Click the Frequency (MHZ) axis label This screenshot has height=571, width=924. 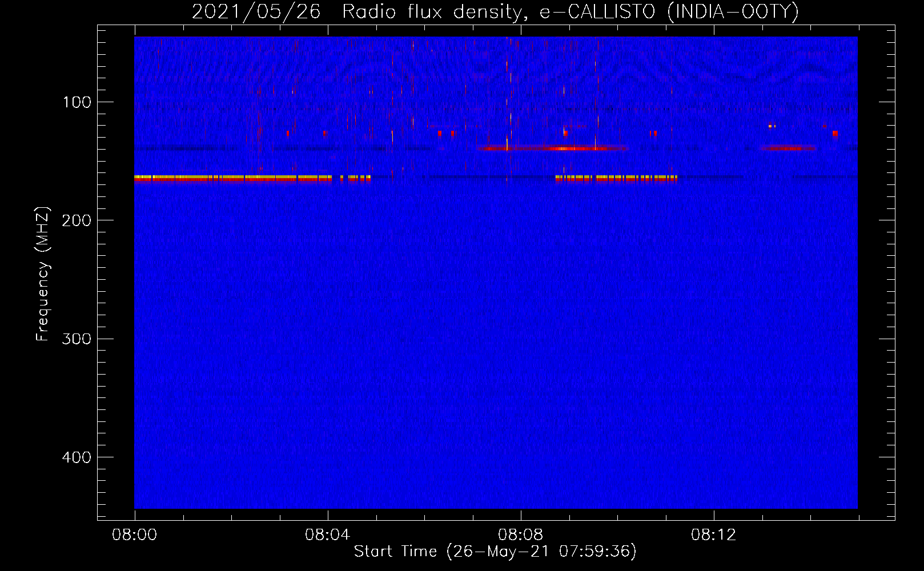[x=43, y=274]
